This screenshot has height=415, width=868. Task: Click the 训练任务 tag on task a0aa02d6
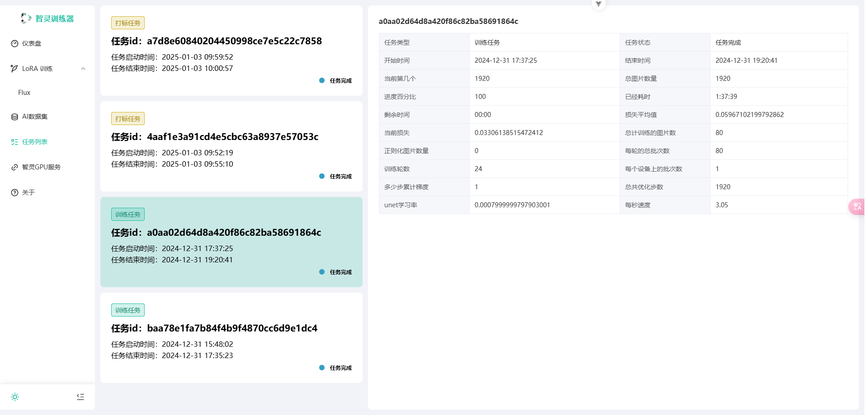(128, 214)
